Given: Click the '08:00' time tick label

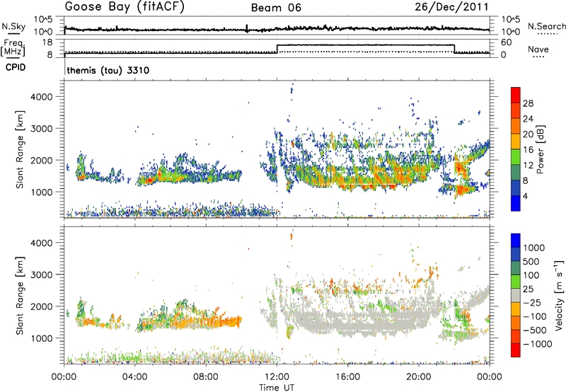Looking at the screenshot, I should click(x=206, y=377).
